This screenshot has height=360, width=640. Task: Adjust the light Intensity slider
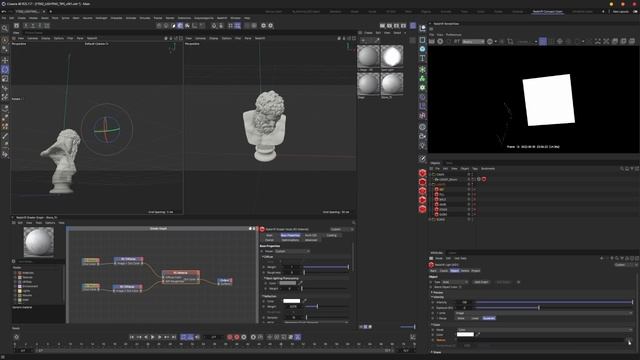(x=553, y=302)
